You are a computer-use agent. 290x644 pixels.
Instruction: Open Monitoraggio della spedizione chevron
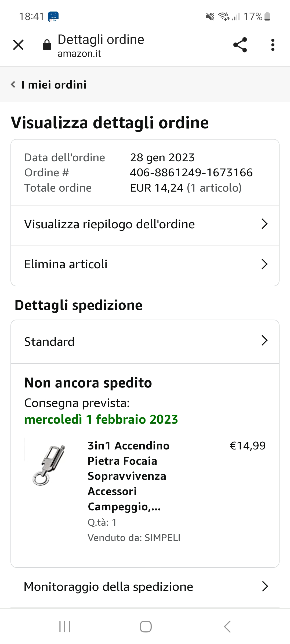(264, 587)
